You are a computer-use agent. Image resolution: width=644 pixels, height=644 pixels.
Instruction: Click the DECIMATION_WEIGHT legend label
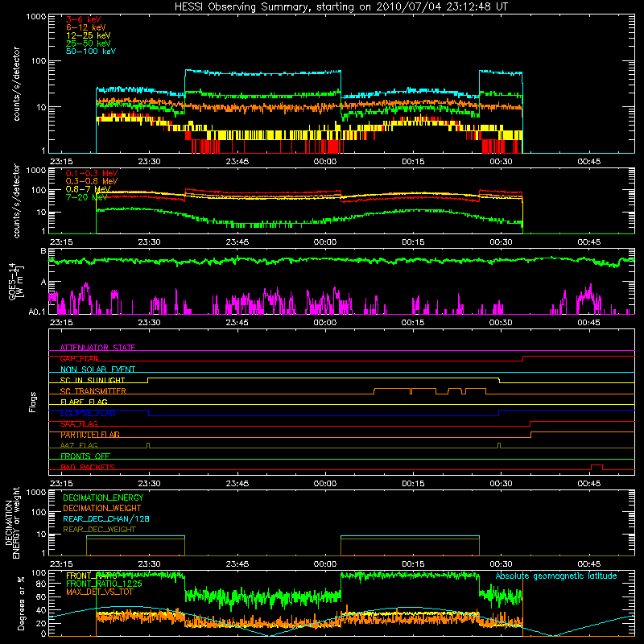pos(102,508)
